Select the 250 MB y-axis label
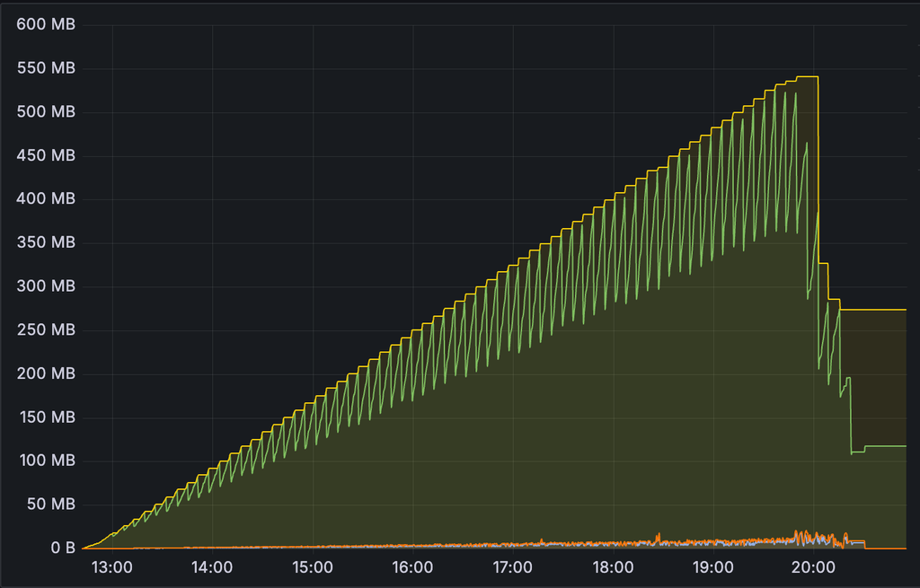 coord(46,330)
